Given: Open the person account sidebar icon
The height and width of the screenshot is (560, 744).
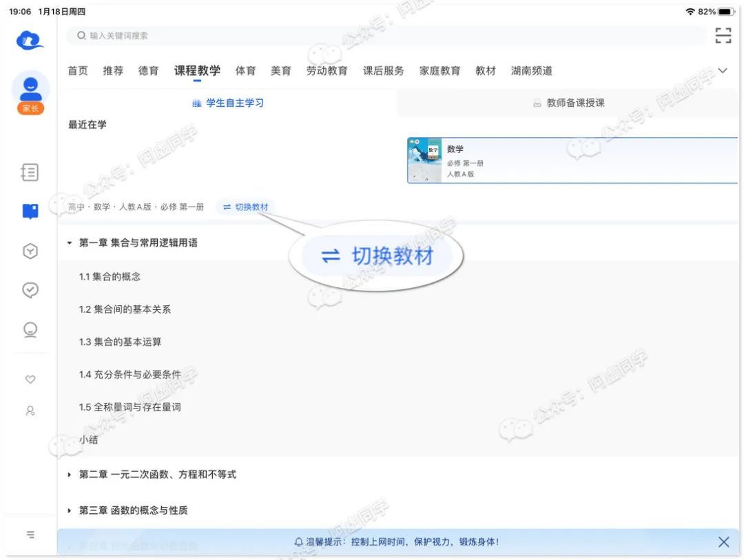Looking at the screenshot, I should 30,411.
